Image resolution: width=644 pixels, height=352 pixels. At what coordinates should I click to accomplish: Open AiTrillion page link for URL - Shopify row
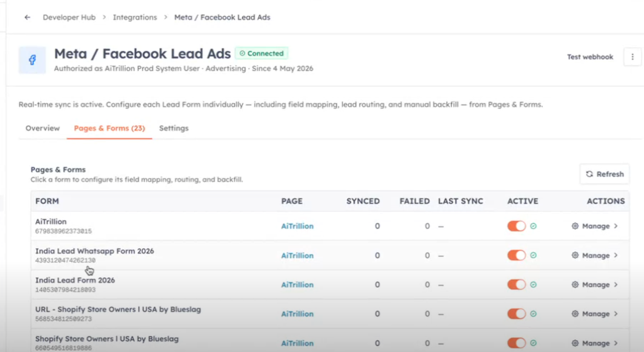(297, 314)
